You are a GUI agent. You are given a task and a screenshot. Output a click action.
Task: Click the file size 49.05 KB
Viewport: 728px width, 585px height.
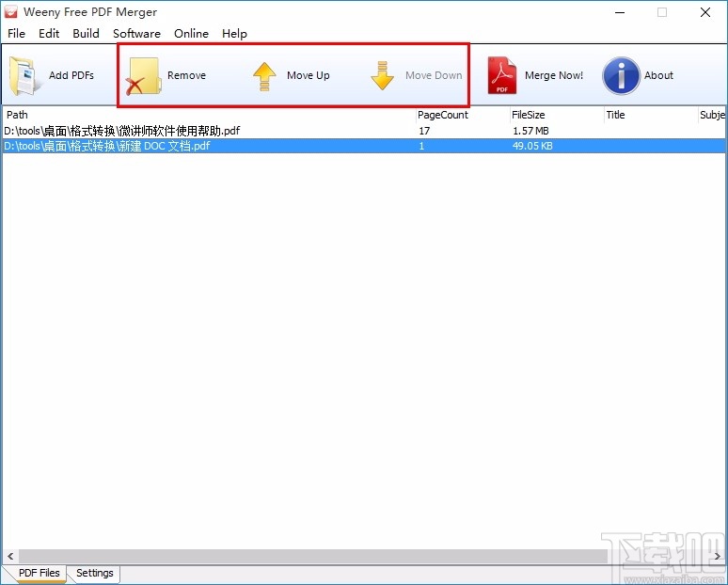532,146
